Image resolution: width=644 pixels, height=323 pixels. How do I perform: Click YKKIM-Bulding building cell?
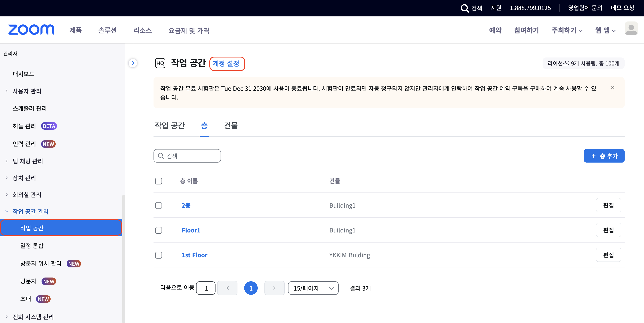click(349, 255)
